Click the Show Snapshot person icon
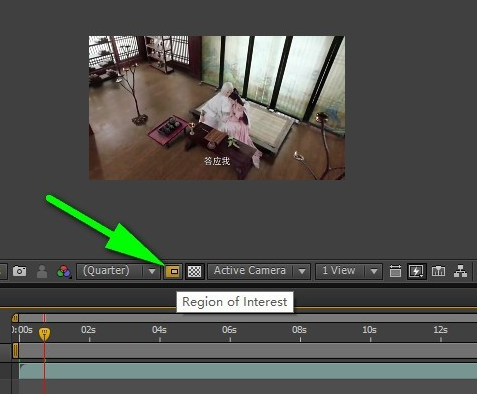This screenshot has height=394, width=477. click(42, 271)
